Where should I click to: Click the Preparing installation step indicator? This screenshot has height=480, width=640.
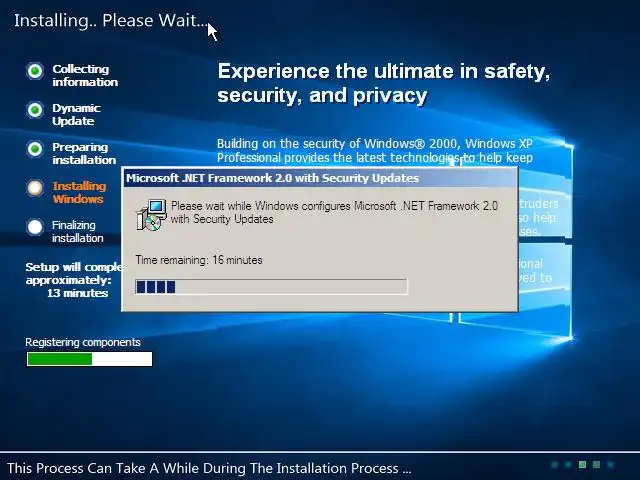click(x=35, y=149)
